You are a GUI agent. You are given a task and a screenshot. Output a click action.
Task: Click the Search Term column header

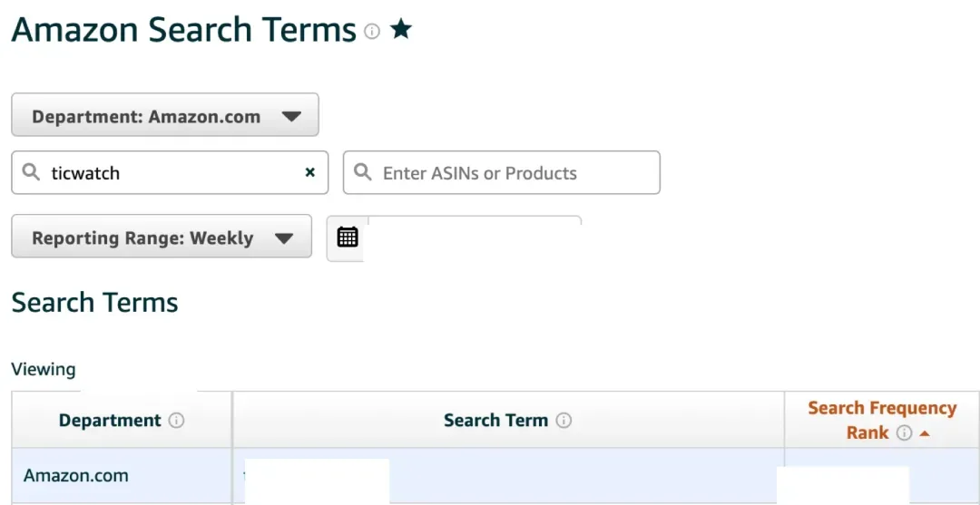[508, 420]
